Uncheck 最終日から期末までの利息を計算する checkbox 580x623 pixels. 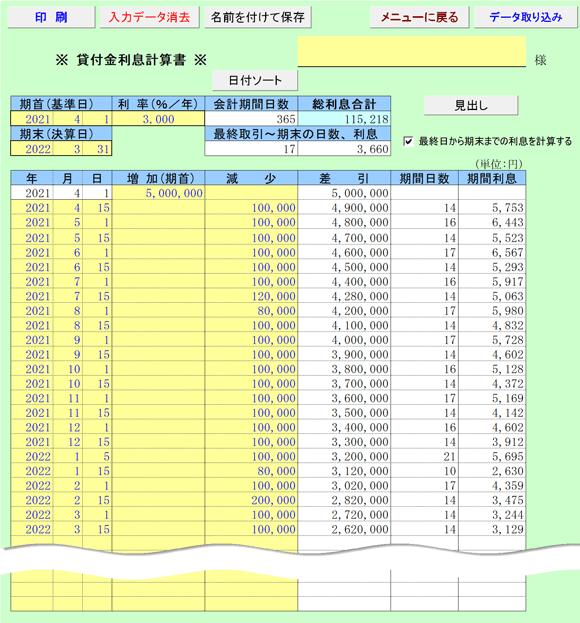[x=408, y=141]
